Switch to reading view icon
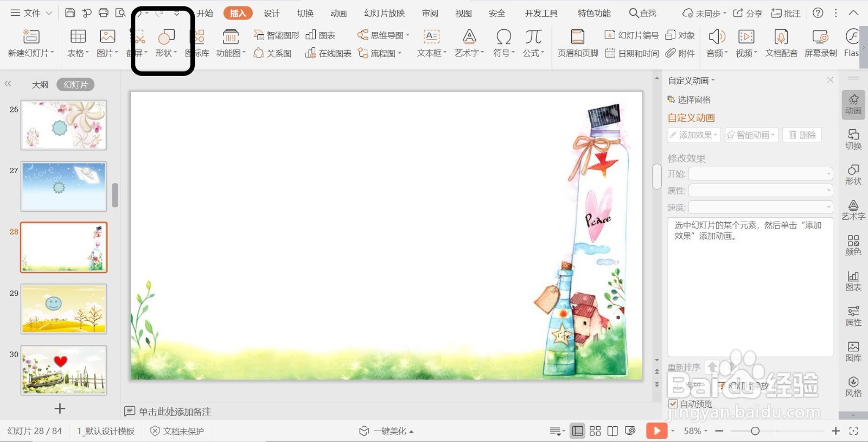 point(612,431)
